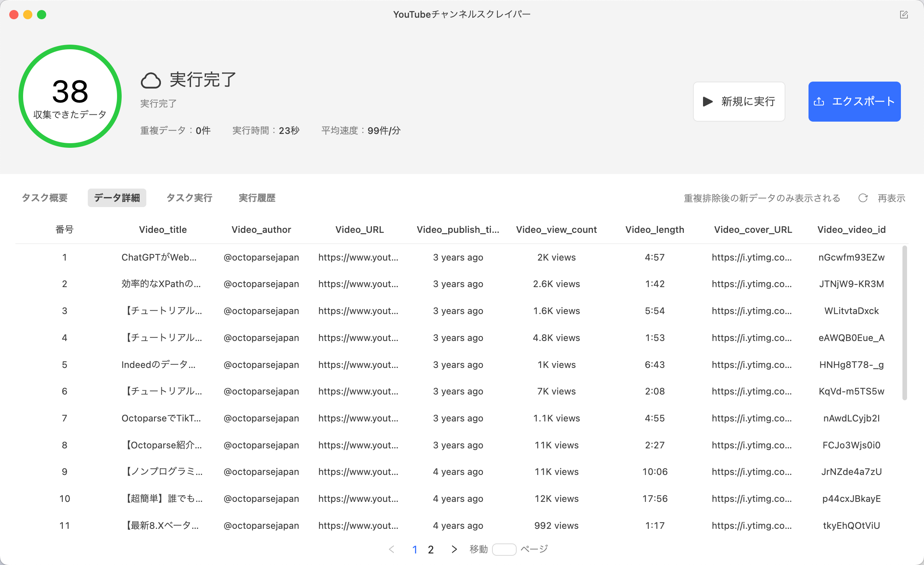
Task: Select page 1 in the pagination
Action: coord(415,550)
